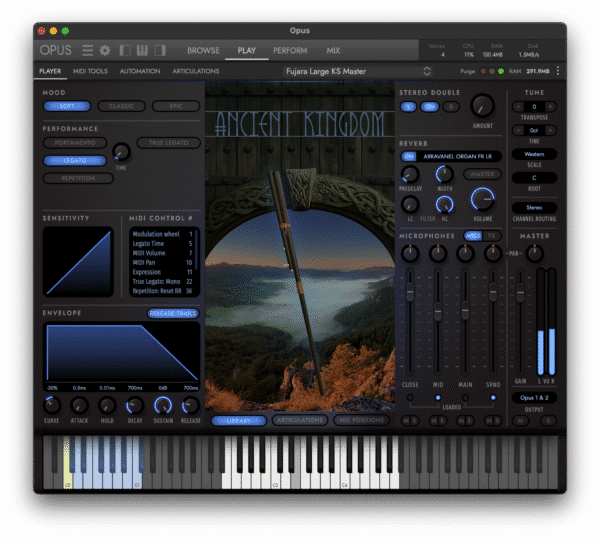Increase Transpose with plus button

tap(550, 107)
